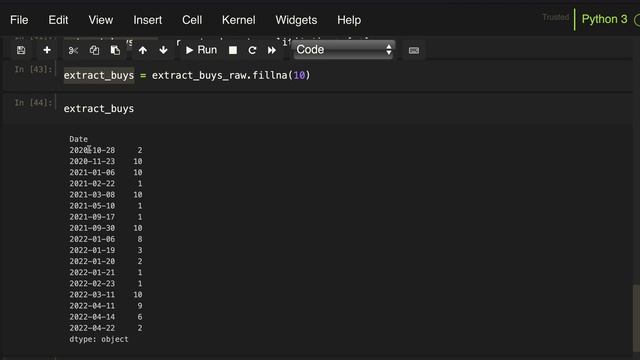The height and width of the screenshot is (360, 640).
Task: Click output row 2022-01-20
Action: click(x=106, y=261)
